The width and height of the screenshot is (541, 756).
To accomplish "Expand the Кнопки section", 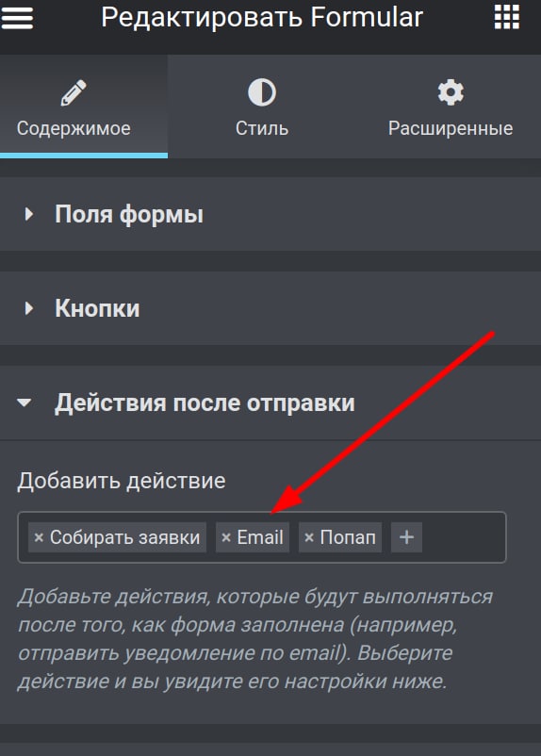I will (x=270, y=308).
